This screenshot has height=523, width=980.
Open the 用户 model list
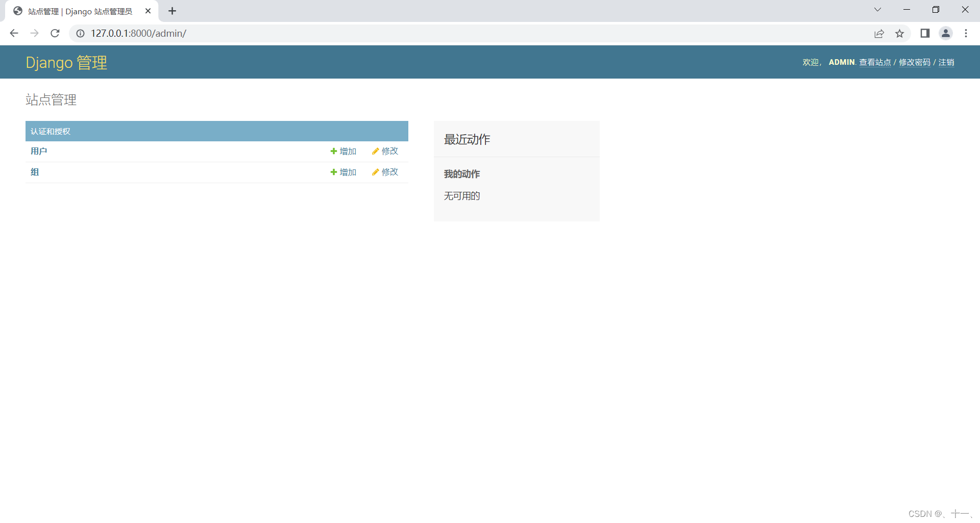click(x=39, y=151)
